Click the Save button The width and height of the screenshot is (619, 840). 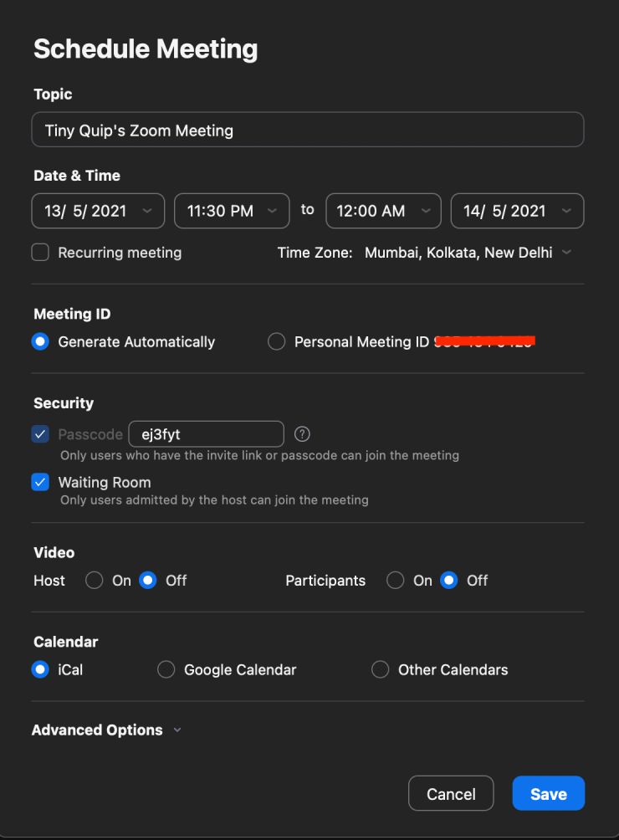point(548,794)
